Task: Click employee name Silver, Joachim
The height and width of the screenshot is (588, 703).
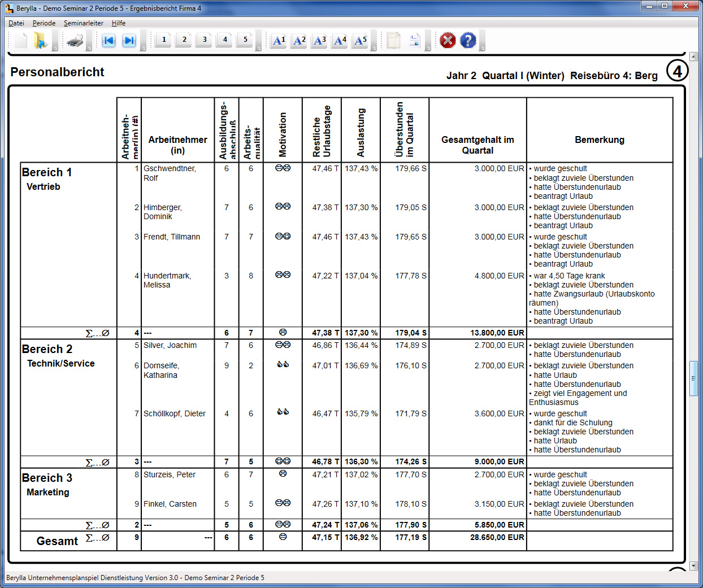Action: pyautogui.click(x=170, y=345)
